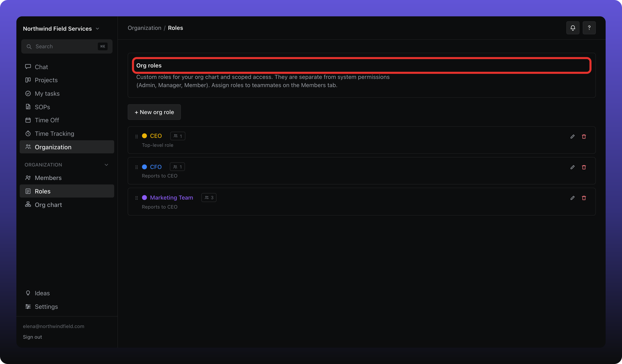Focus the Search input field
The width and height of the screenshot is (622, 364).
tap(67, 47)
